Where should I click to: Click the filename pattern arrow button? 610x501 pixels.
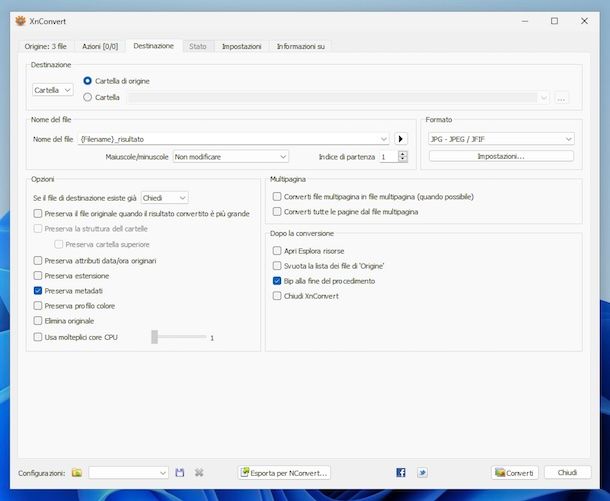(401, 139)
